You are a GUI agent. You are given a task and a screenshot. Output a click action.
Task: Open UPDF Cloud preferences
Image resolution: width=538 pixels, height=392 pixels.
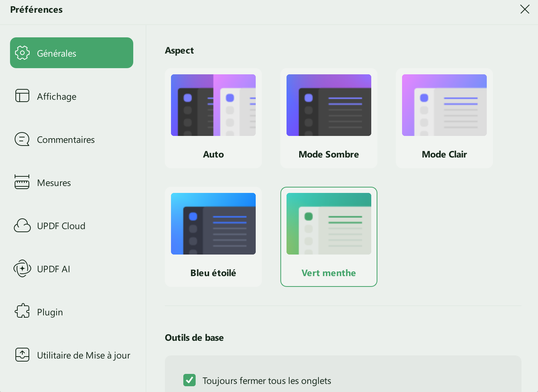[x=72, y=225]
